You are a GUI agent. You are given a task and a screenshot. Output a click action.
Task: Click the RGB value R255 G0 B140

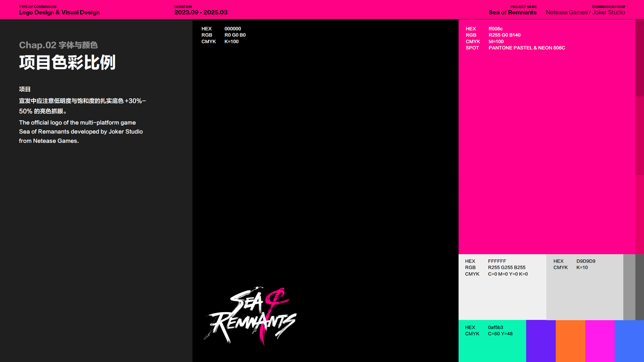pos(504,35)
